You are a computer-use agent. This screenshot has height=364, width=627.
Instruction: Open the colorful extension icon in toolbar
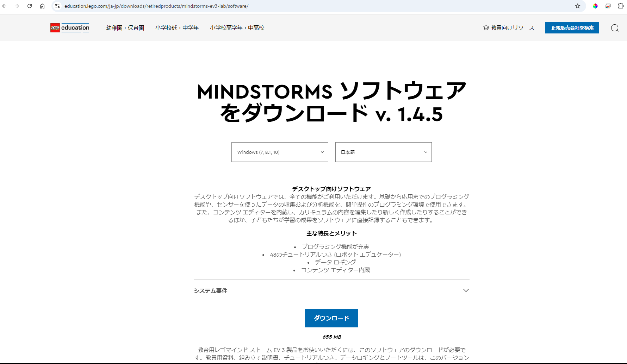(x=595, y=6)
